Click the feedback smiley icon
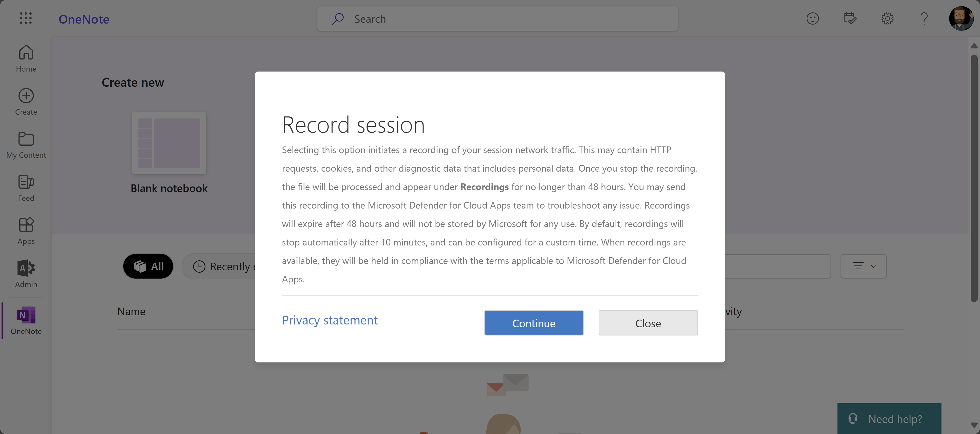 point(812,18)
